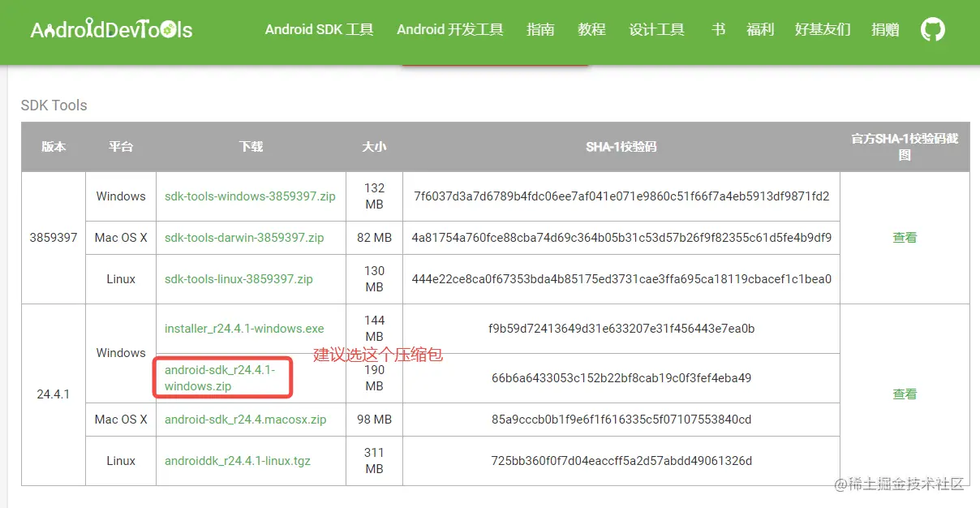The image size is (980, 508).
Task: Click Mac OS X cell beside sdk-tools-darwin
Action: click(121, 238)
